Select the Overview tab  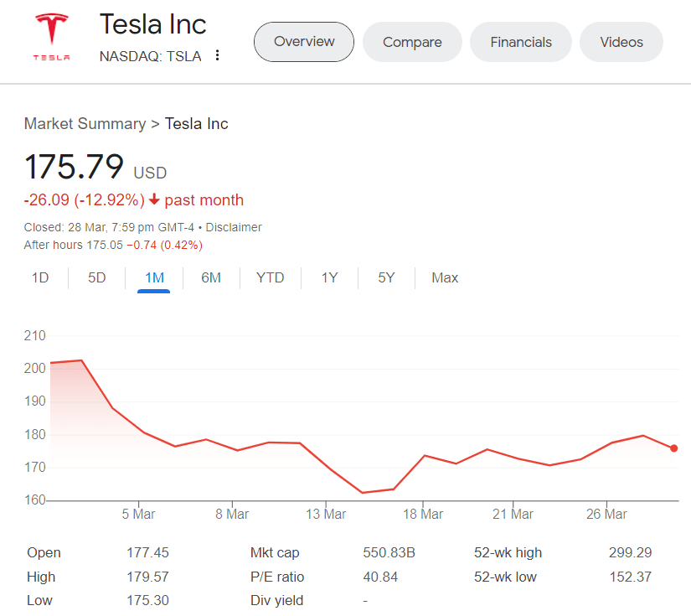coord(304,42)
